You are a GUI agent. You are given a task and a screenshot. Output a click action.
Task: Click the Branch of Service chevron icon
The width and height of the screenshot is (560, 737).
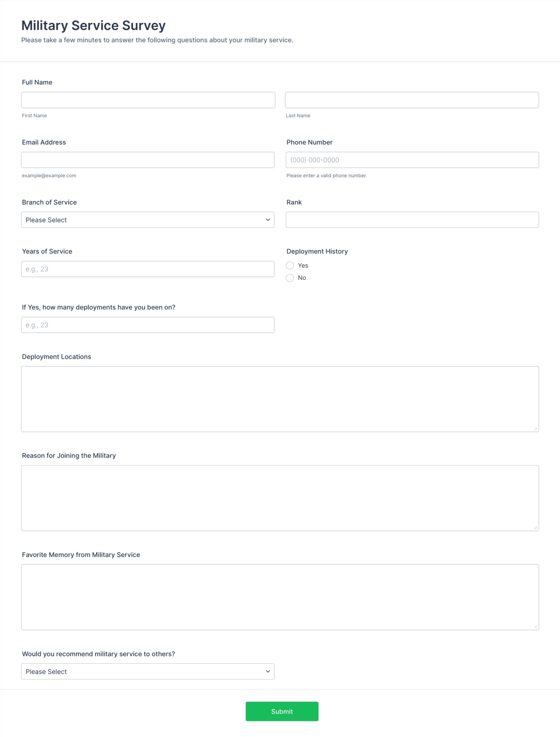[x=267, y=219]
